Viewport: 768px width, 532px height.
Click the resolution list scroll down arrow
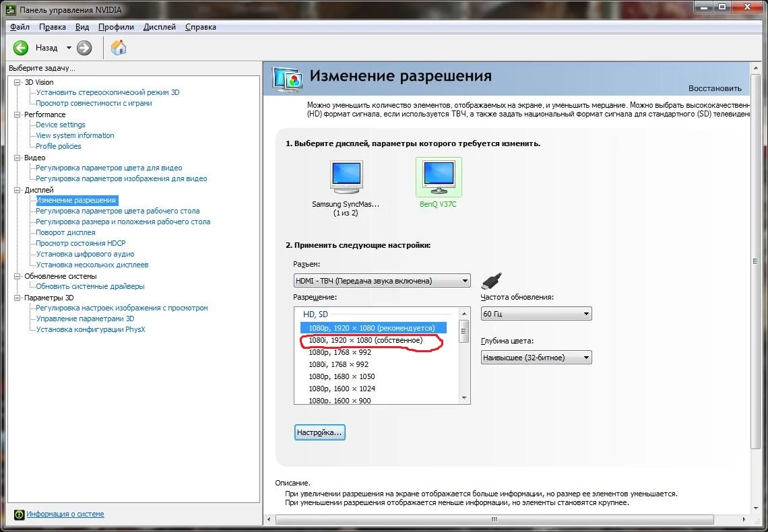[x=464, y=399]
